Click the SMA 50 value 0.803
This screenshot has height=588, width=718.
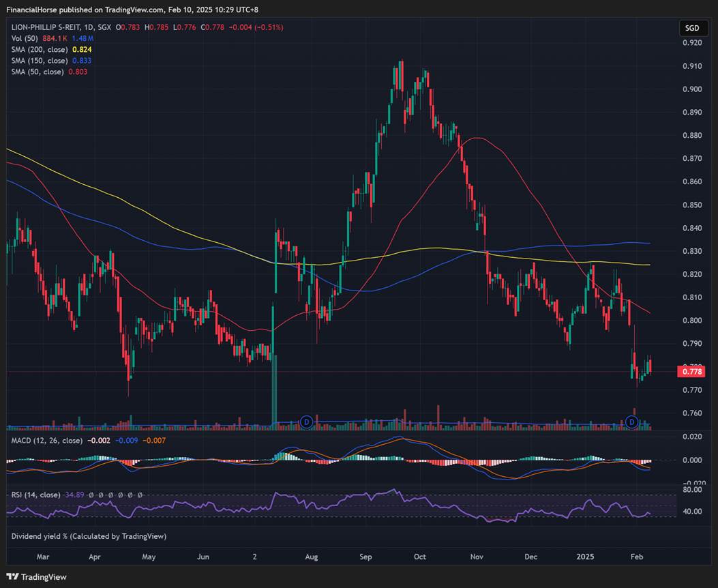78,72
